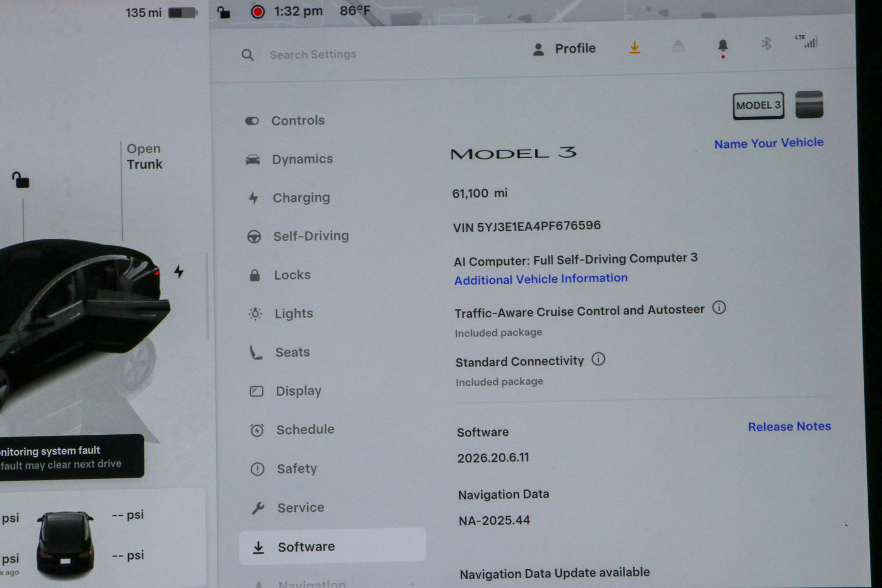Open notifications bell icon
This screenshot has width=882, height=588.
723,47
